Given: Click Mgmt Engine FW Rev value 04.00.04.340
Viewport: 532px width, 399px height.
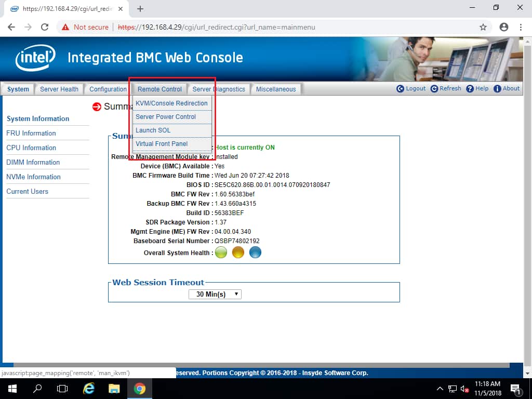Looking at the screenshot, I should click(233, 232).
